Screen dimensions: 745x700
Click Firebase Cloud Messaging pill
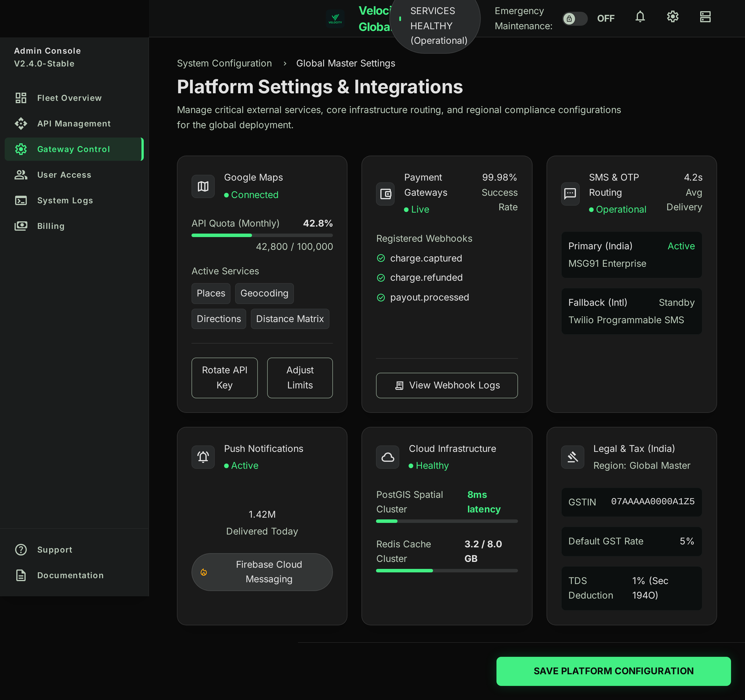(262, 572)
